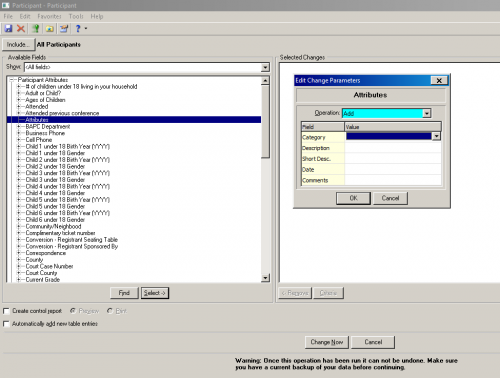Click OK in Edit Change Parameters
Viewport: 500px width, 378px height.
point(353,198)
